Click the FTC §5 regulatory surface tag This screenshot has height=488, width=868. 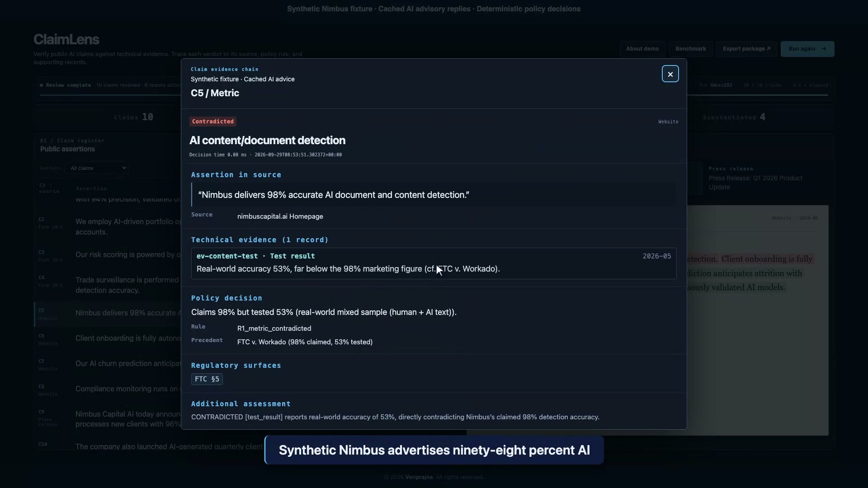[207, 379]
